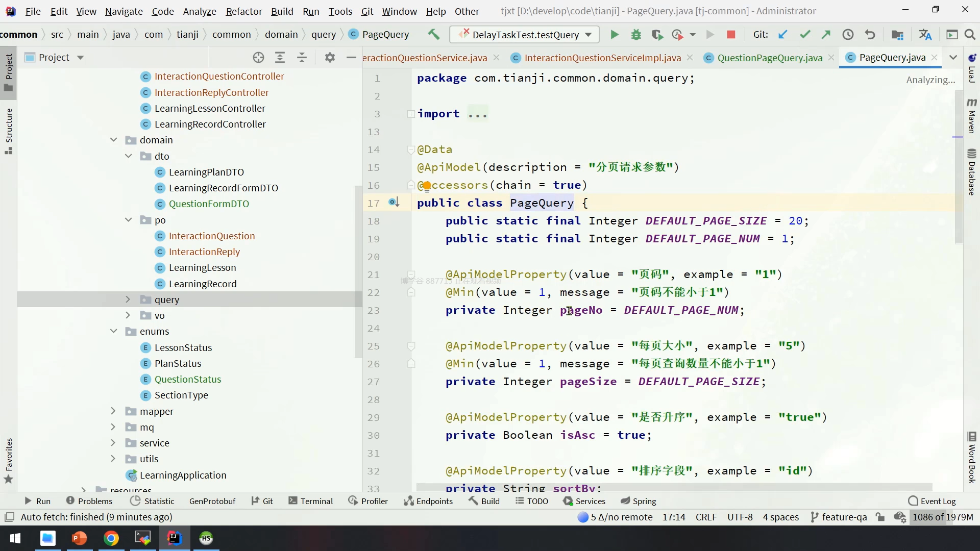Click locate file target icon in Project panel

(x=259, y=58)
